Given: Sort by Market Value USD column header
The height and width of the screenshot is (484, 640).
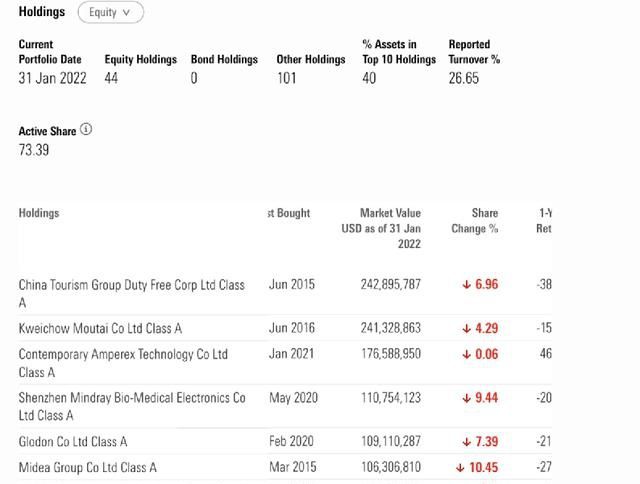Looking at the screenshot, I should point(381,228).
